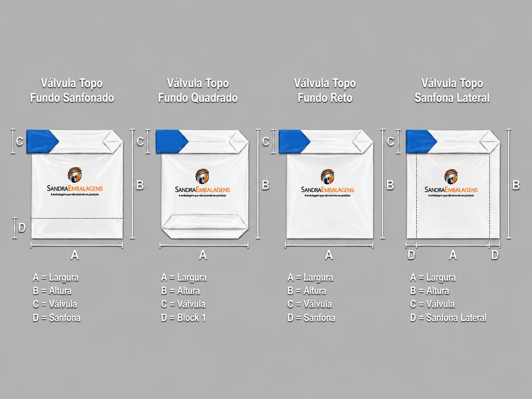Click the B height label next to Fundo Reto bag
532x399 pixels.
point(390,185)
